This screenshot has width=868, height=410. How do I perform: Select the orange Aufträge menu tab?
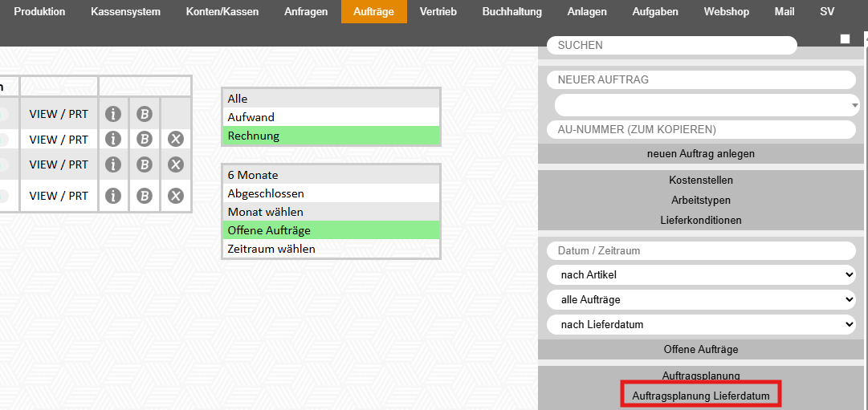point(374,11)
